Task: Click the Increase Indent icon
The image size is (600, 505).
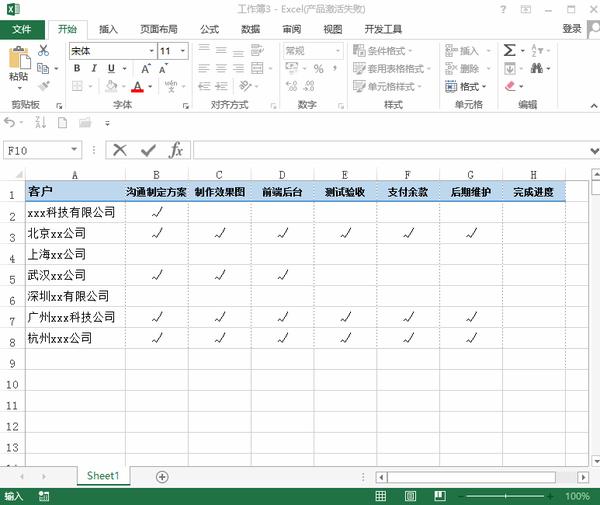Action: [x=221, y=86]
